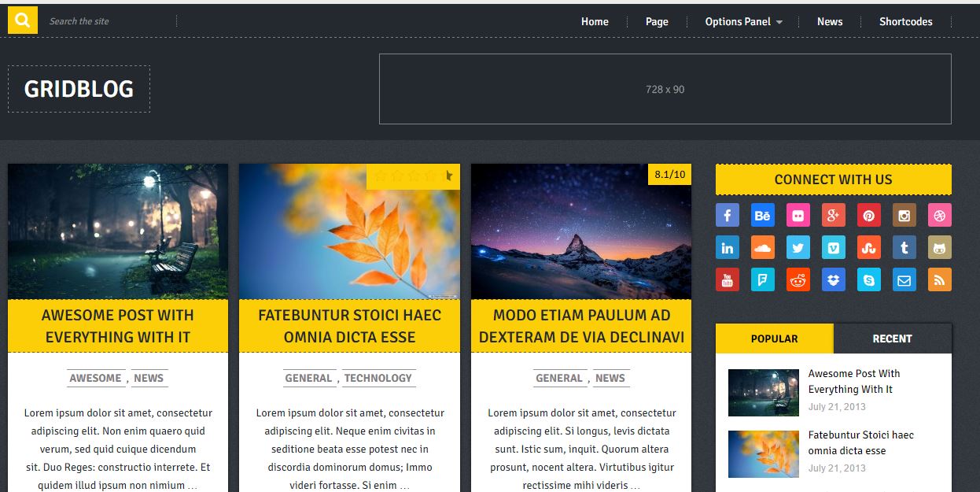Go to the News menu item

829,21
